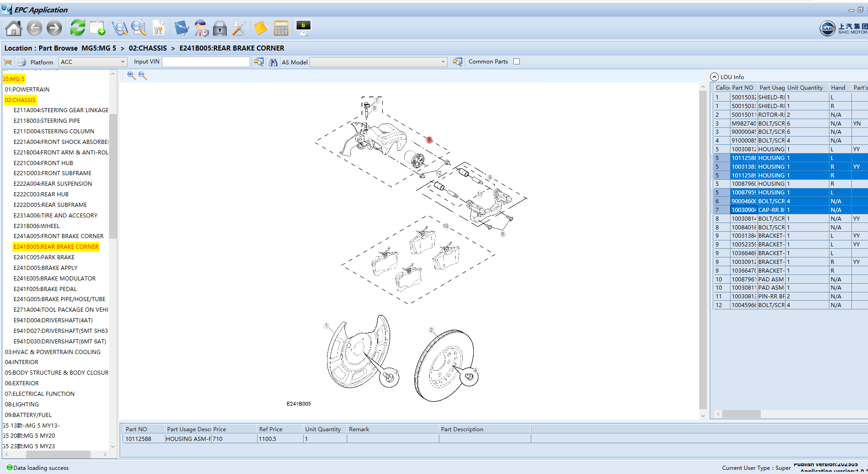Viewport: 868px width, 474px height.
Task: Click the green Refresh arrows icon
Action: [77, 28]
